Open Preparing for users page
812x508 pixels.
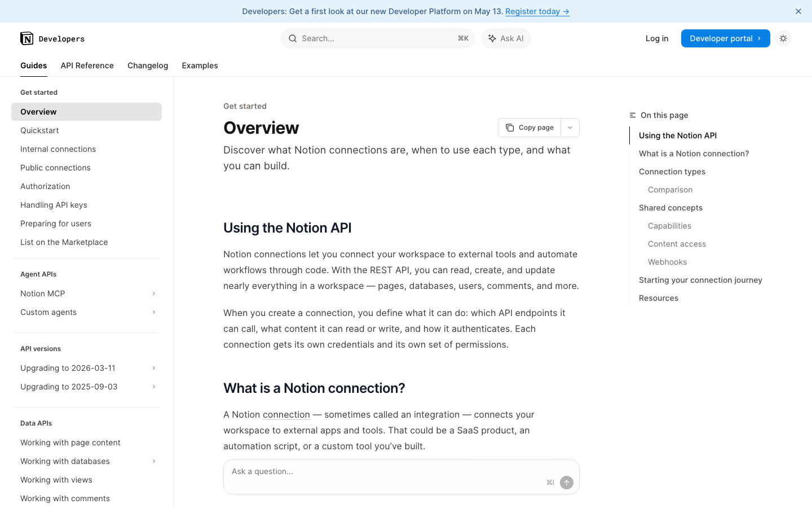point(86,224)
